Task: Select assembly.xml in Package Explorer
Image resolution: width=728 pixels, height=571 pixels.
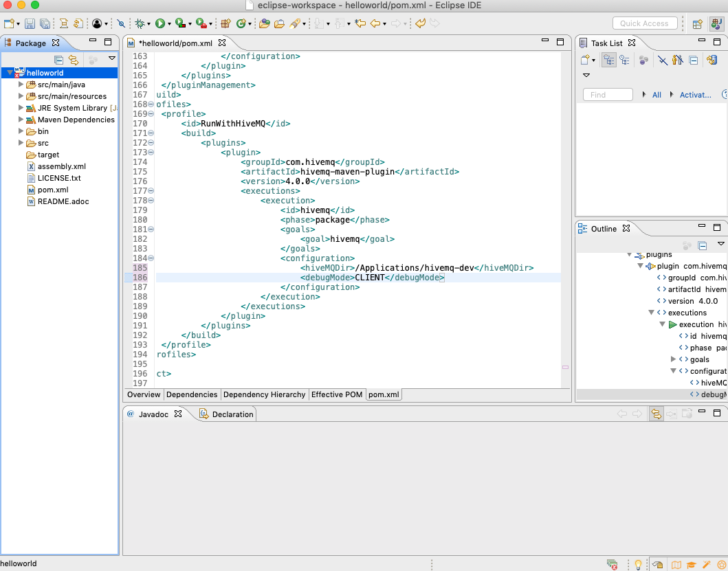Action: [62, 166]
